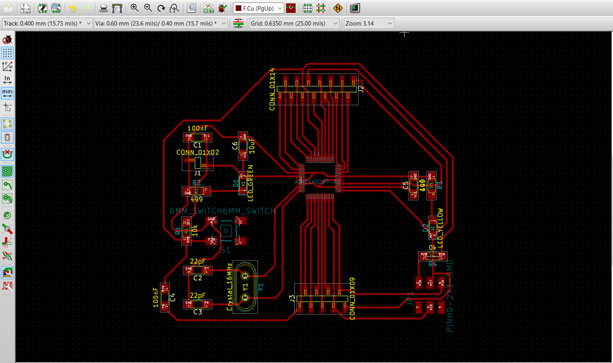
Task: Show pads in sketch mode
Action: click(x=7, y=215)
